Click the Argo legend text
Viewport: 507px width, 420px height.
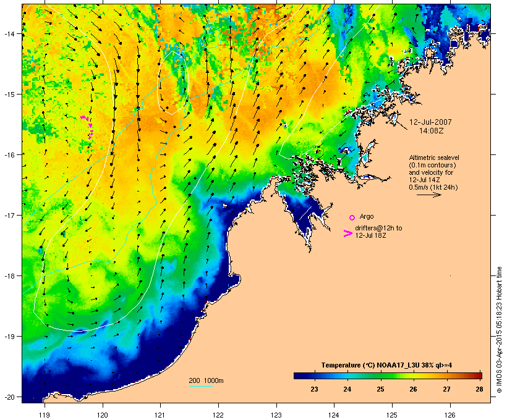click(x=367, y=216)
